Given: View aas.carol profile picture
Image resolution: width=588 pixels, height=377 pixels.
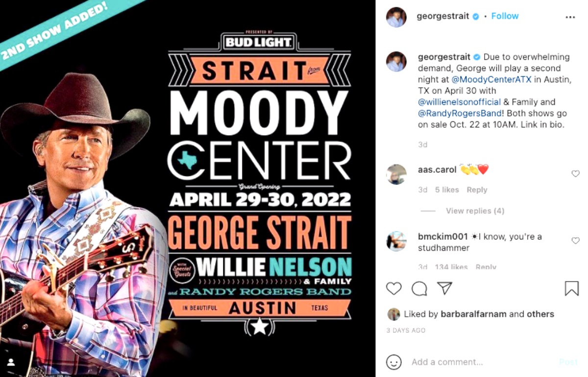Looking at the screenshot, I should (396, 174).
